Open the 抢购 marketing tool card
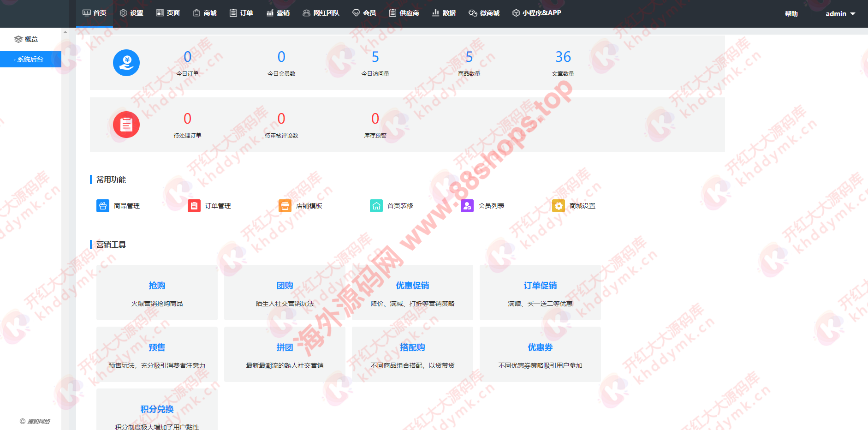 click(157, 293)
